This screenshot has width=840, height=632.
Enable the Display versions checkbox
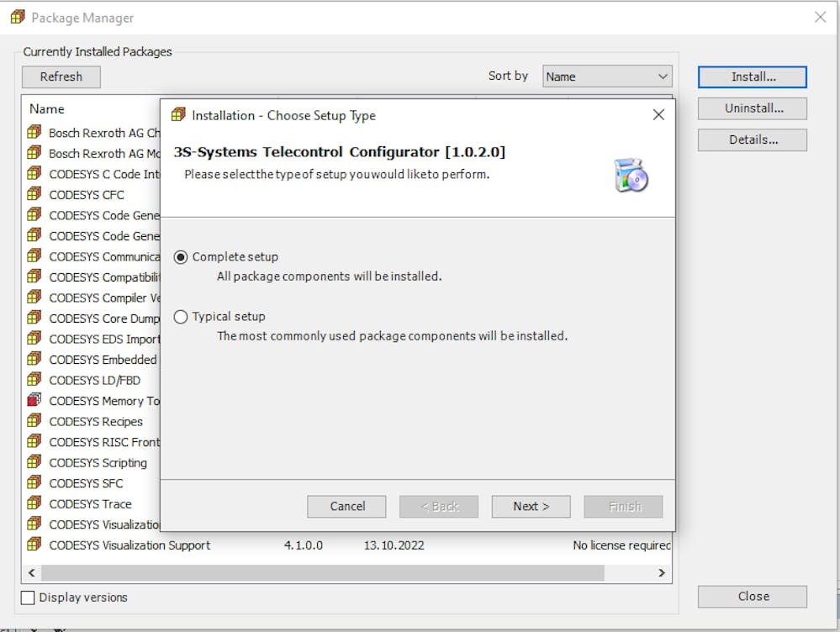point(27,598)
